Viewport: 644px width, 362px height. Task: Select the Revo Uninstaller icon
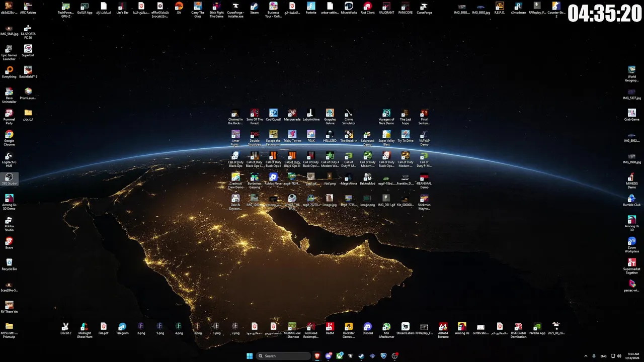point(9,96)
